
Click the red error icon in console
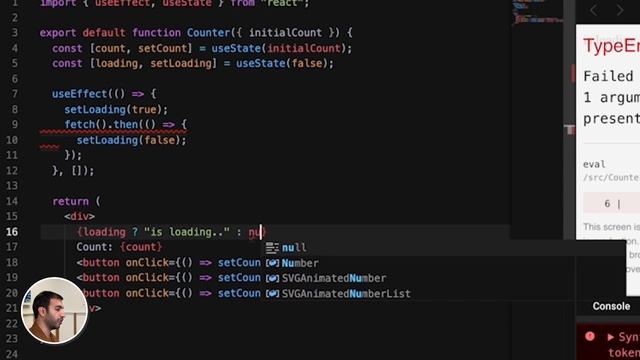click(589, 336)
